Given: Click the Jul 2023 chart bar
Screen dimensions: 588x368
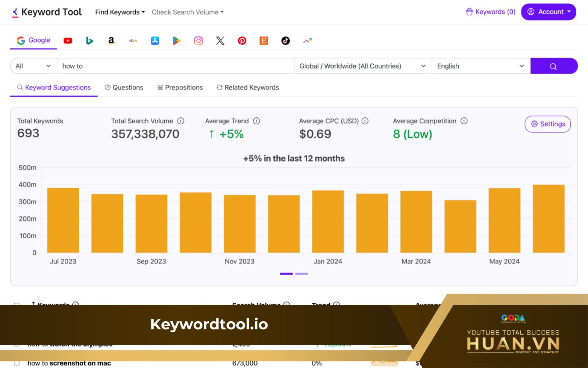Looking at the screenshot, I should click(63, 220).
